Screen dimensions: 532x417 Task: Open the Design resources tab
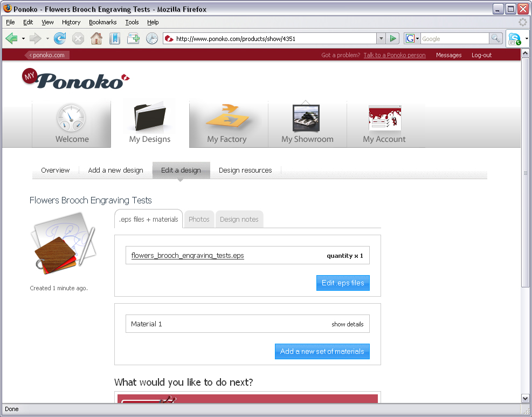pos(245,170)
